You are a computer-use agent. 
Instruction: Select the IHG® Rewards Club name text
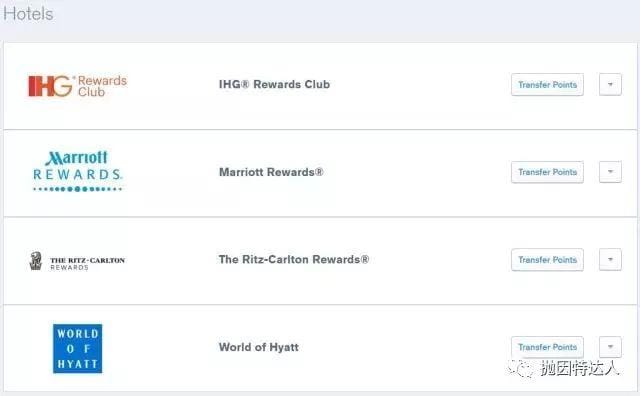[x=274, y=85]
